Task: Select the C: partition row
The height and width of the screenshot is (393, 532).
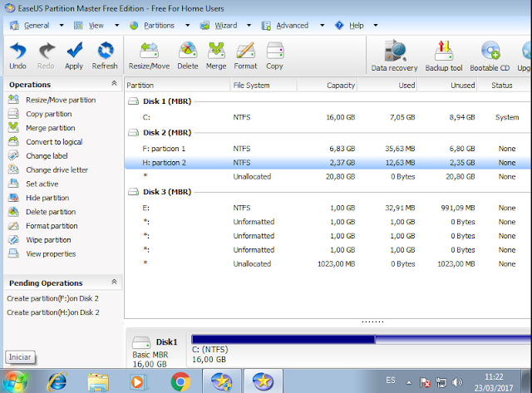Action: click(328, 117)
